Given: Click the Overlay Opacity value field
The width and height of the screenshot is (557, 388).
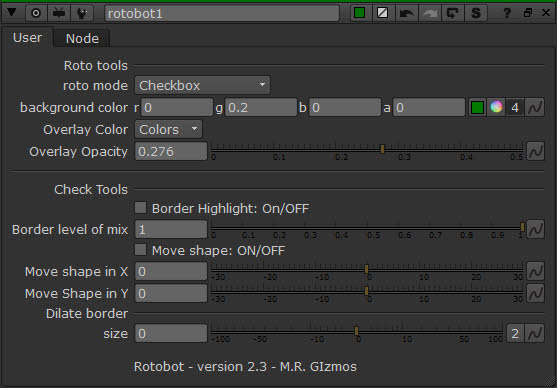Looking at the screenshot, I should click(x=171, y=151).
